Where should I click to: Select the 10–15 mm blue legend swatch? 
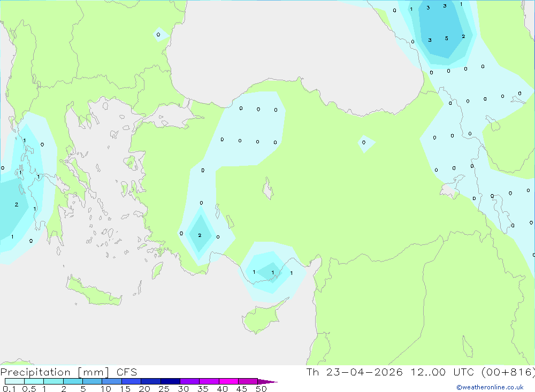112,381
